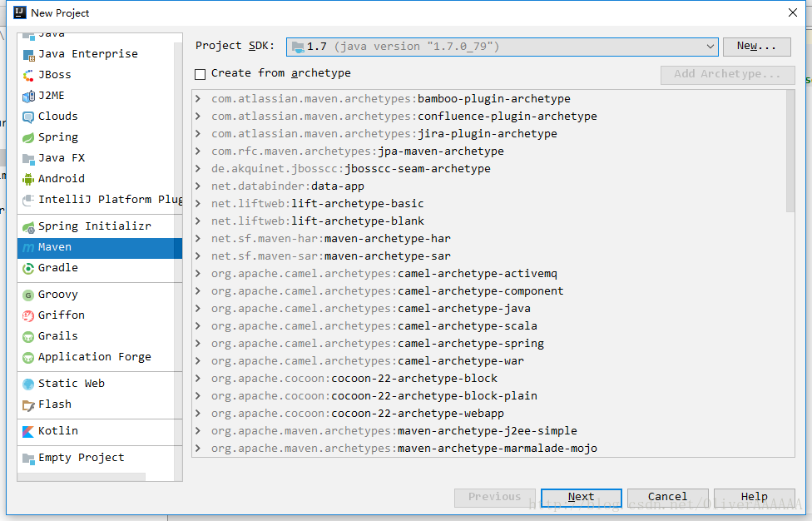Click the Spring leaf icon
This screenshot has height=521, width=812.
[28, 138]
